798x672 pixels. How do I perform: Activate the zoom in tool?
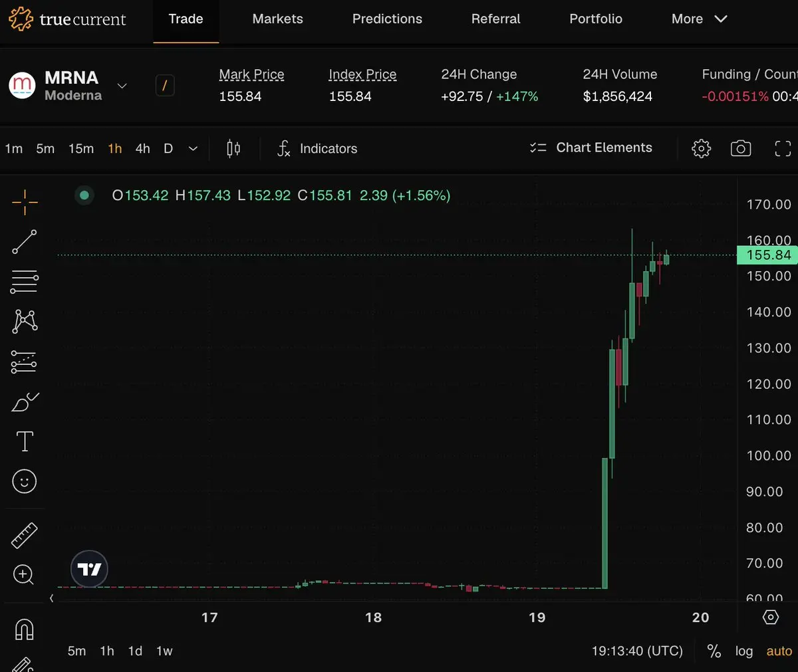(23, 574)
